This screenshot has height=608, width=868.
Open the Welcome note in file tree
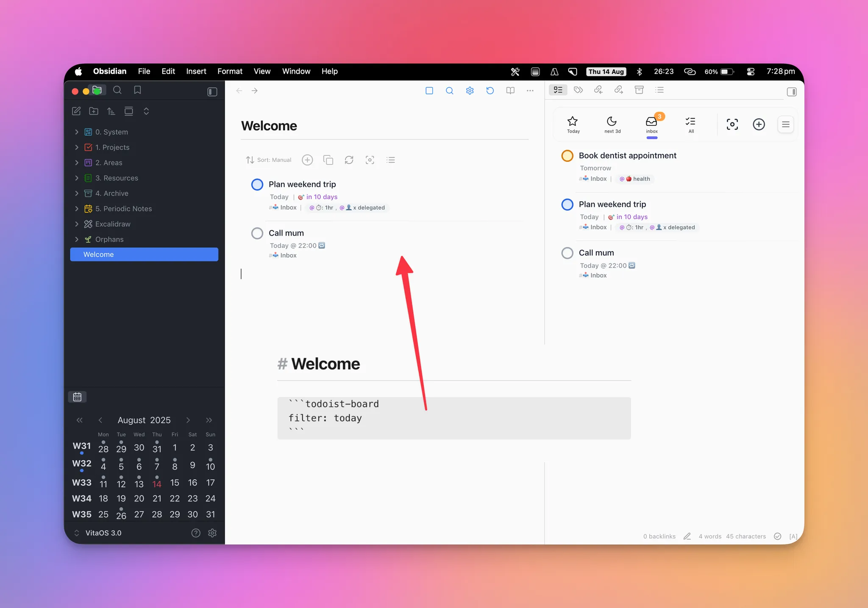[x=144, y=255]
